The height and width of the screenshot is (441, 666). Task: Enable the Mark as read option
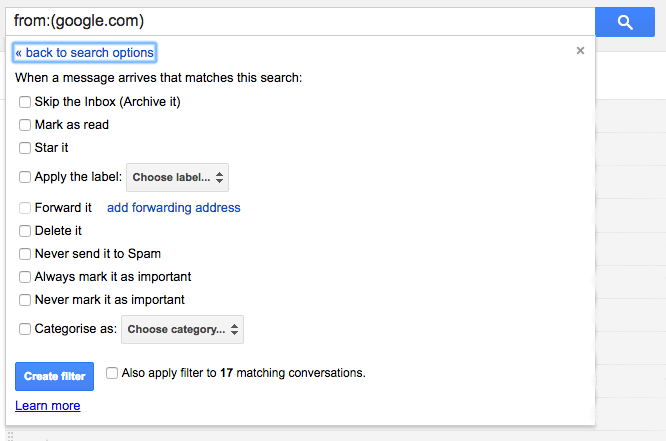click(25, 125)
